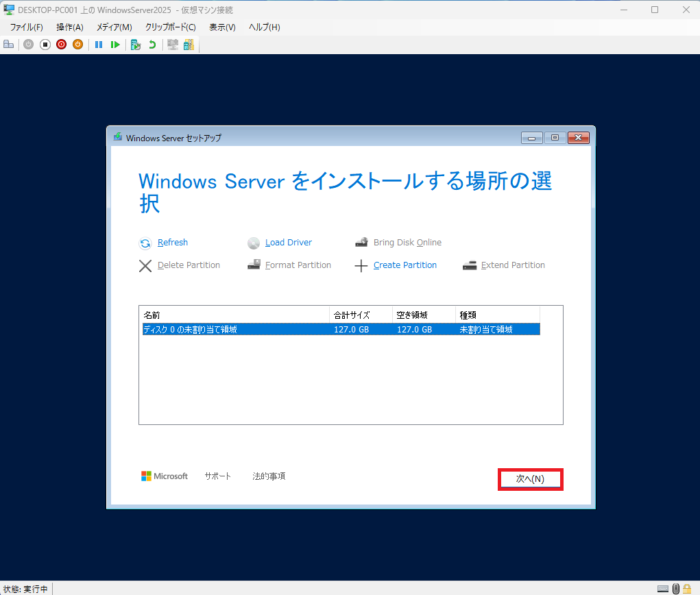The height and width of the screenshot is (595, 700).
Task: Click the VM connection window title icon
Action: tap(9, 10)
